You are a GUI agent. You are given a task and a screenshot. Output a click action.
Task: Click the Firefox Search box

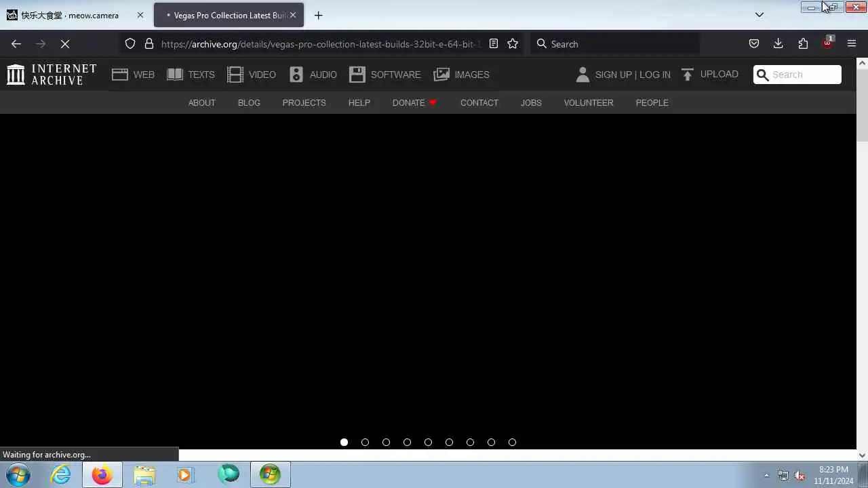click(615, 44)
